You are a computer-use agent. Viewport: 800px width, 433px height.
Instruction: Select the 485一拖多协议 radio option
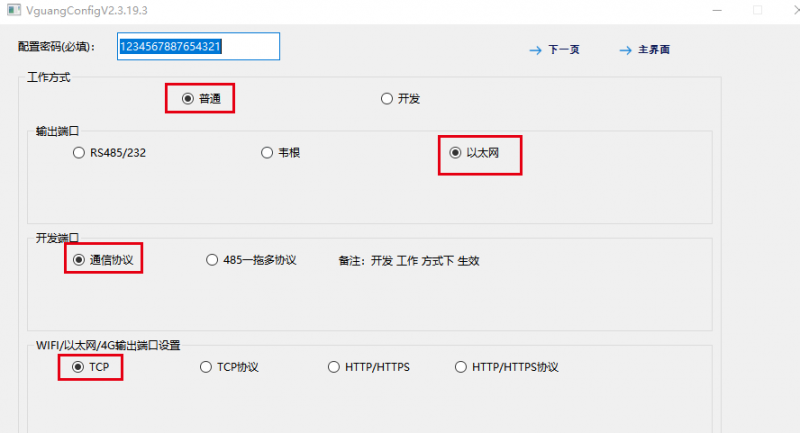[212, 260]
